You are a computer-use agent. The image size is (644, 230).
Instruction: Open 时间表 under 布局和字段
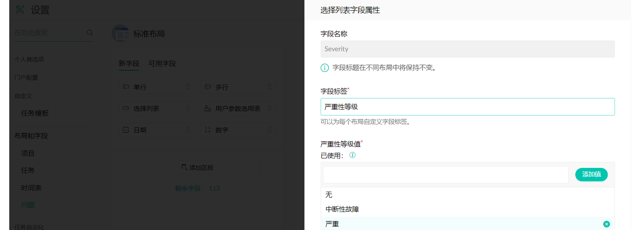point(31,188)
